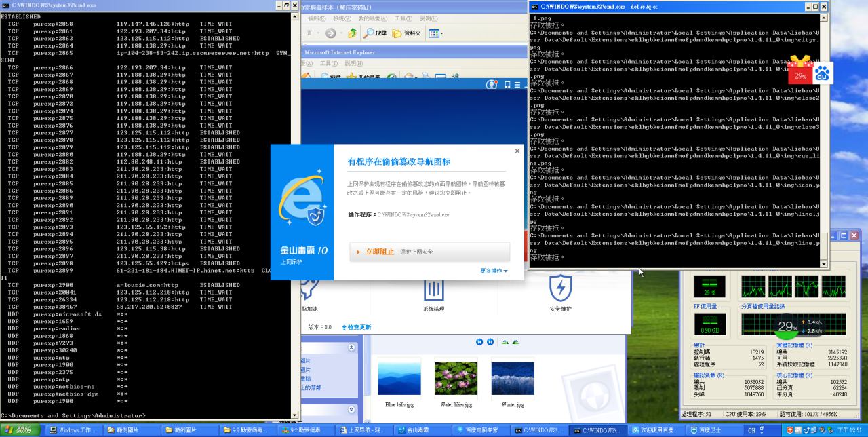868x437 pixels.
Task: Click the Up folder arrow icon
Action: pyautogui.click(x=352, y=33)
